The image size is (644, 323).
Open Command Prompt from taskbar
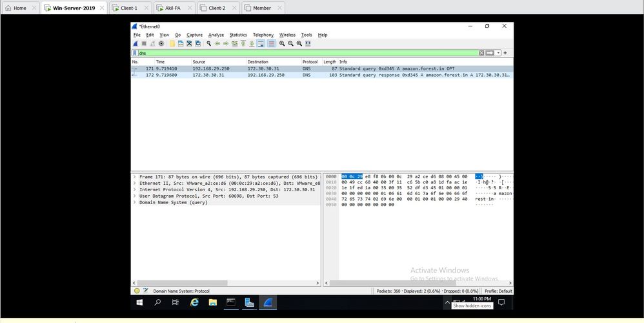(231, 302)
